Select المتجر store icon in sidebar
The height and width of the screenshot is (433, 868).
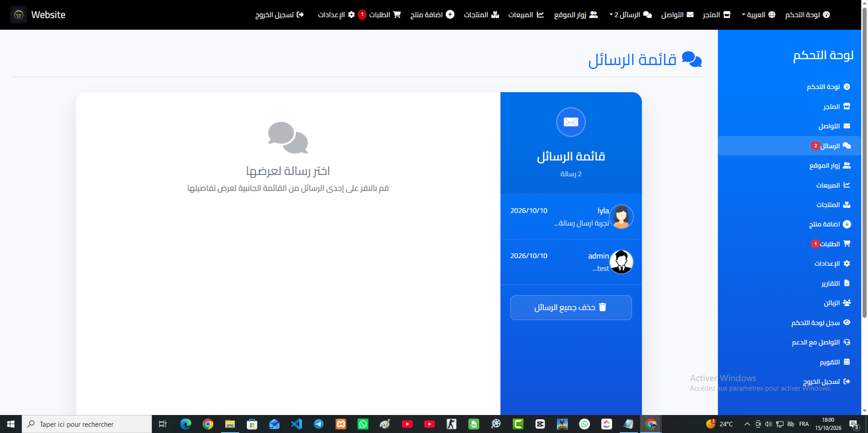(847, 106)
